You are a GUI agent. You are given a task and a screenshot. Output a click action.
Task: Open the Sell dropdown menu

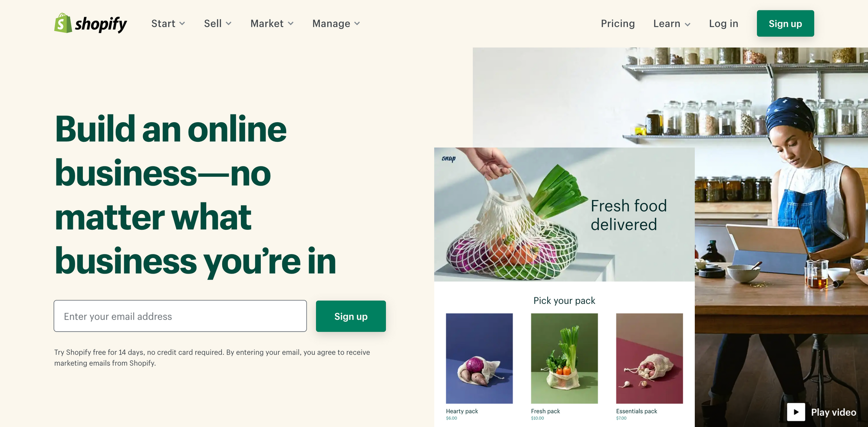click(217, 23)
